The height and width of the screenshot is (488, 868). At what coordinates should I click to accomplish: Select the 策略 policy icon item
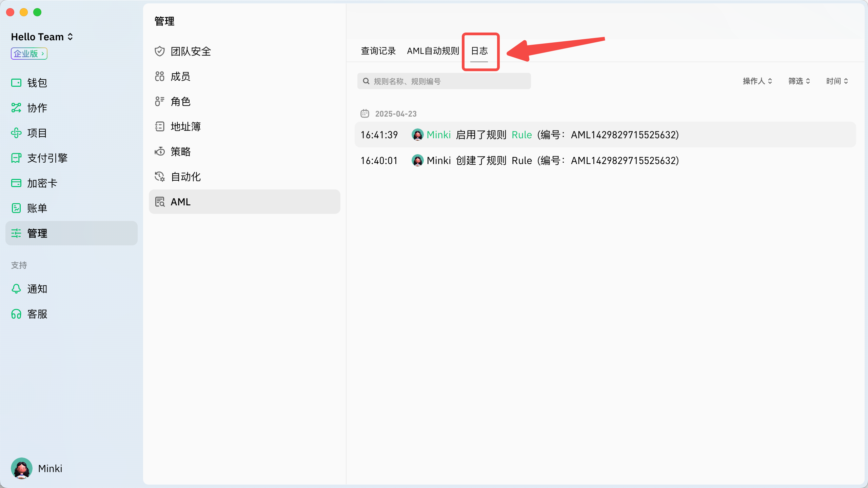tap(160, 151)
